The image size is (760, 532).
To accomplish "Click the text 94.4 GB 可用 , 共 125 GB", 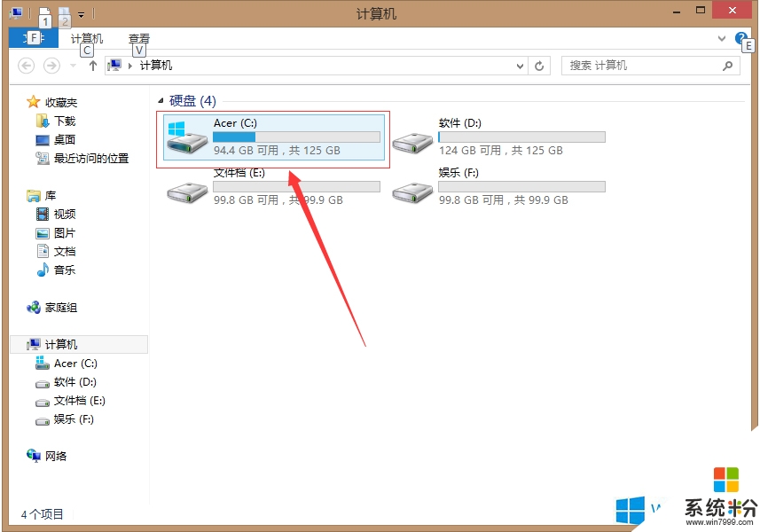I will pyautogui.click(x=277, y=151).
